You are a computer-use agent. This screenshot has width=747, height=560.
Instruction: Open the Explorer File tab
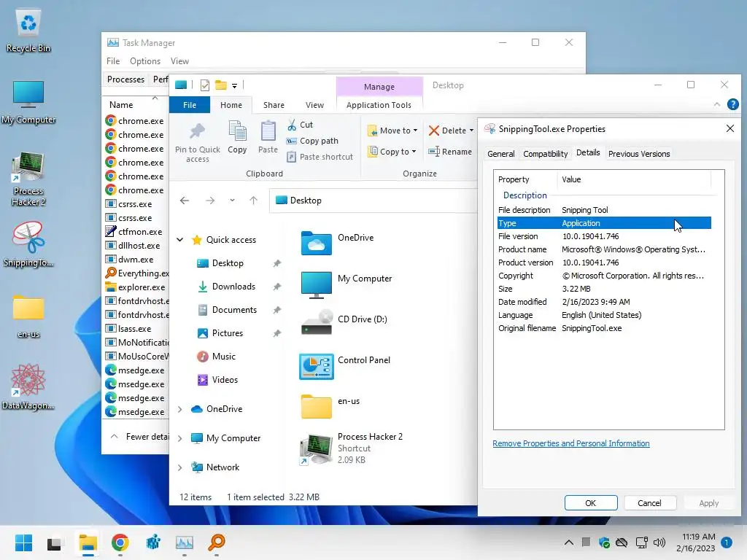pyautogui.click(x=190, y=105)
